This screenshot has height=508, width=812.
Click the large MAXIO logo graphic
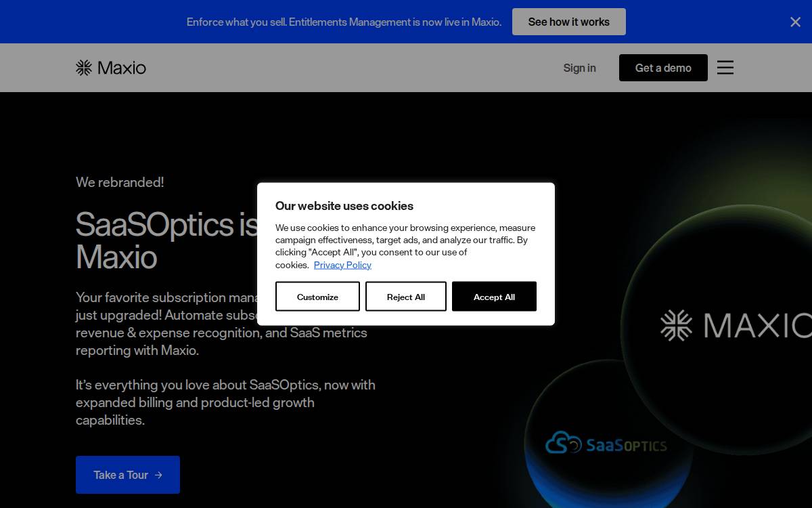coord(736,325)
